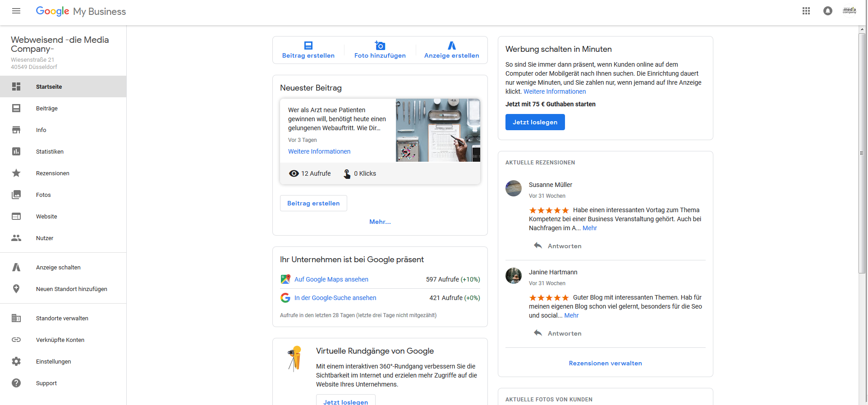Click Auf Google Maps ansehen link
The width and height of the screenshot is (868, 405).
(331, 279)
